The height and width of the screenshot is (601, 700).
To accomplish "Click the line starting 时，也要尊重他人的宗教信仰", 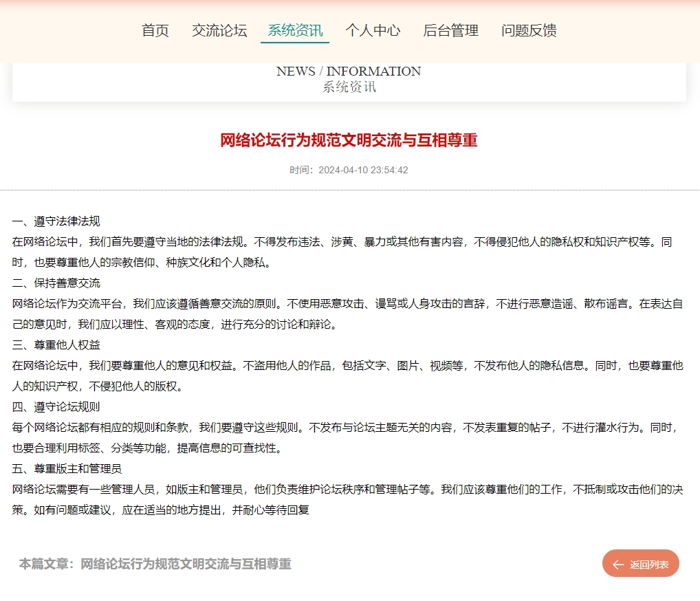I will click(x=142, y=262).
